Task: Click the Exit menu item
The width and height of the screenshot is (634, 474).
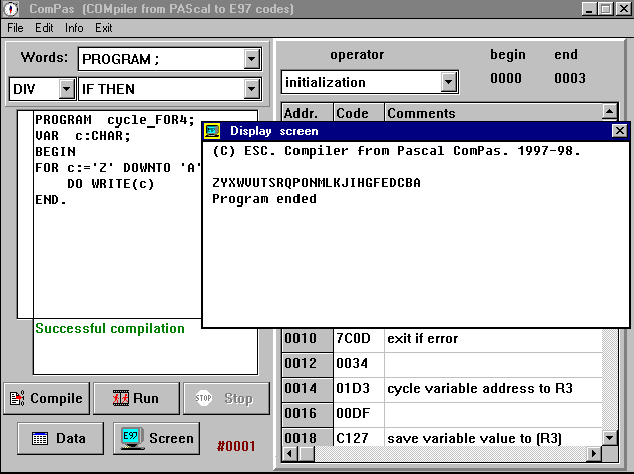Action: coord(104,28)
